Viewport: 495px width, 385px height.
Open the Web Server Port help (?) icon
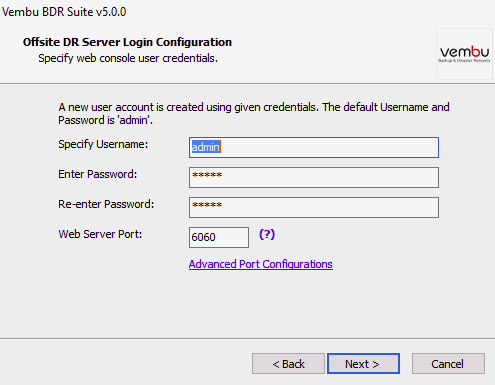pyautogui.click(x=267, y=235)
